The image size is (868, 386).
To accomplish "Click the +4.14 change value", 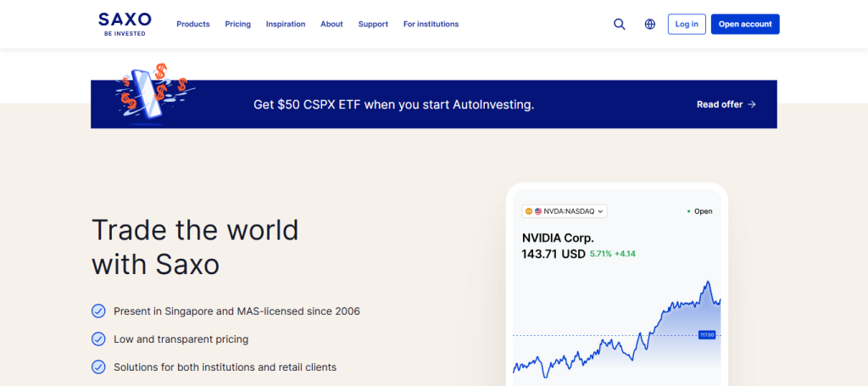I will [x=625, y=255].
